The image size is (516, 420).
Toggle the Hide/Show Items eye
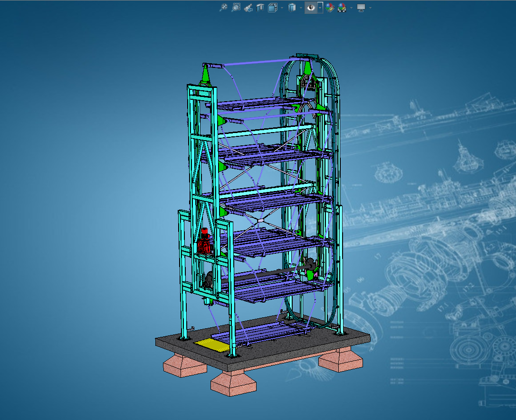pos(311,8)
